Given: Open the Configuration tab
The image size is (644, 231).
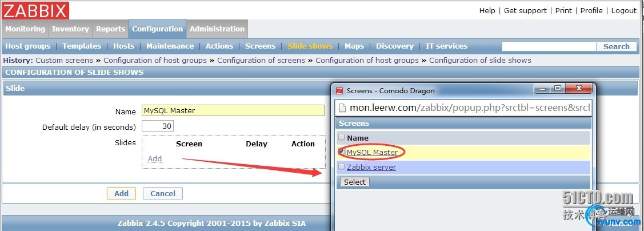Looking at the screenshot, I should [x=157, y=29].
